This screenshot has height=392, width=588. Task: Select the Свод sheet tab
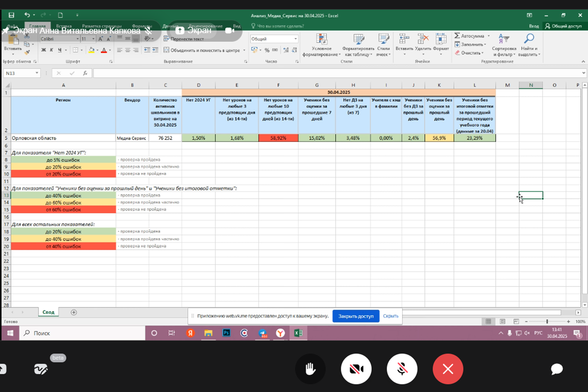point(48,312)
